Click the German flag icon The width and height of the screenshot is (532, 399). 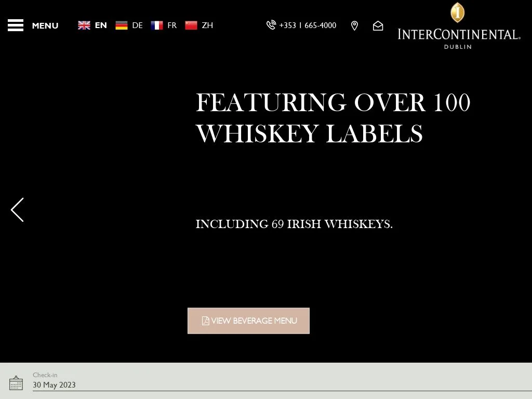(x=122, y=25)
